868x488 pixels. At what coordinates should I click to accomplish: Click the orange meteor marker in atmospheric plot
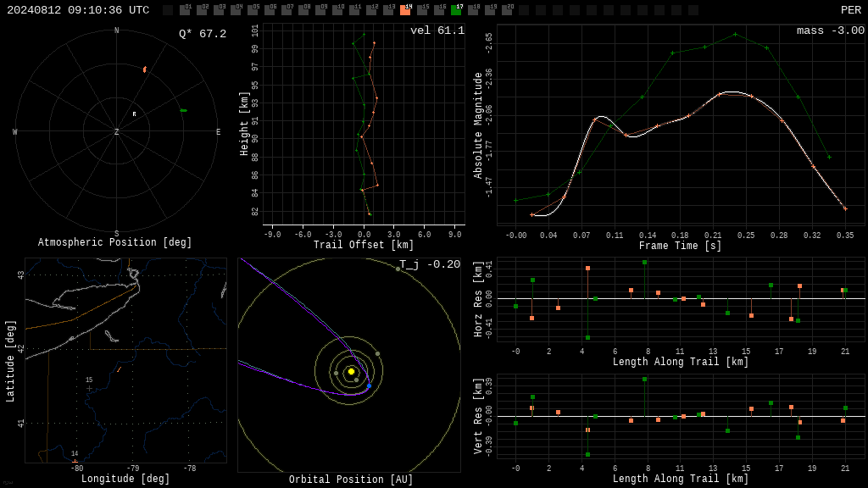144,69
